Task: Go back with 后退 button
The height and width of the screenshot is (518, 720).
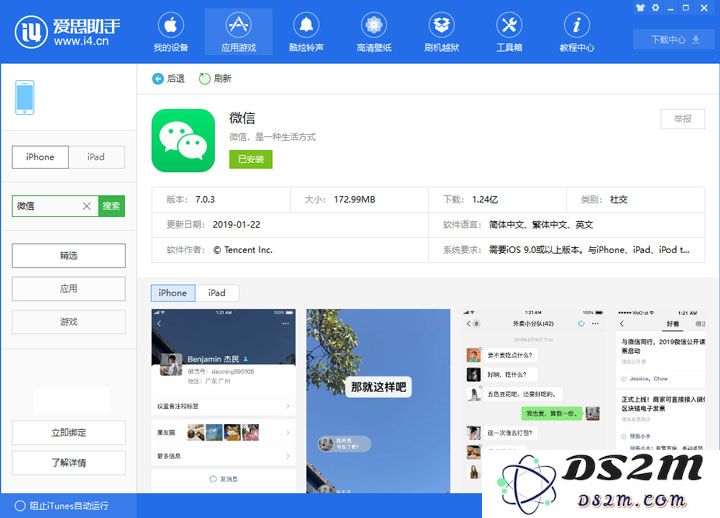Action: pyautogui.click(x=168, y=79)
